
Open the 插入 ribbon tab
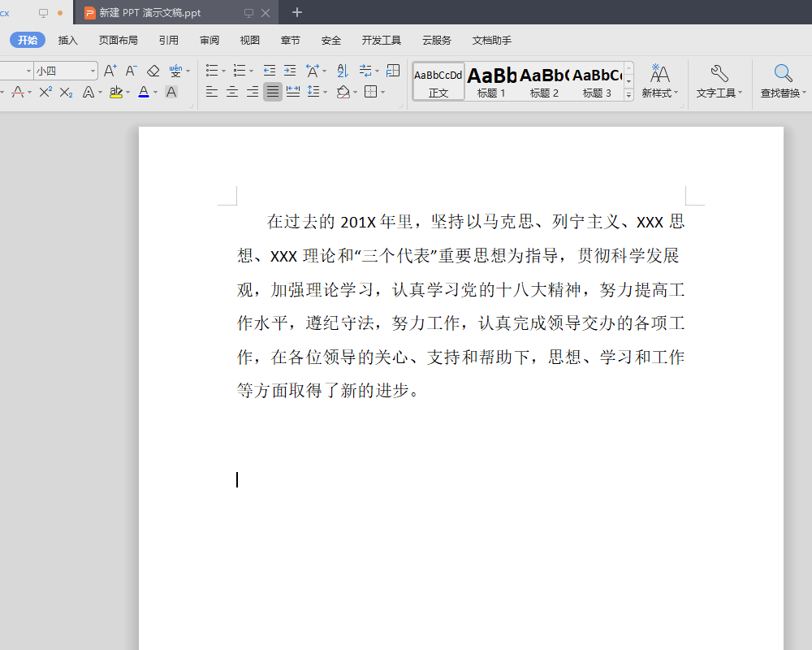coord(68,40)
